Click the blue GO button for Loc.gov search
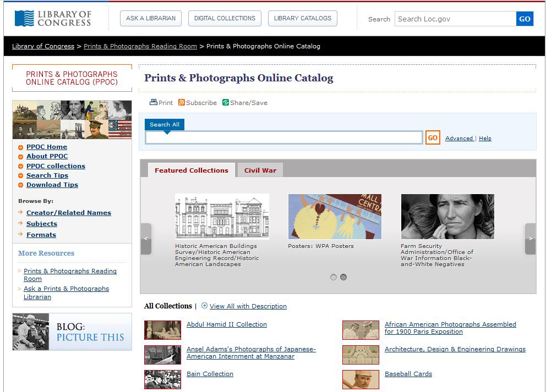 [525, 19]
